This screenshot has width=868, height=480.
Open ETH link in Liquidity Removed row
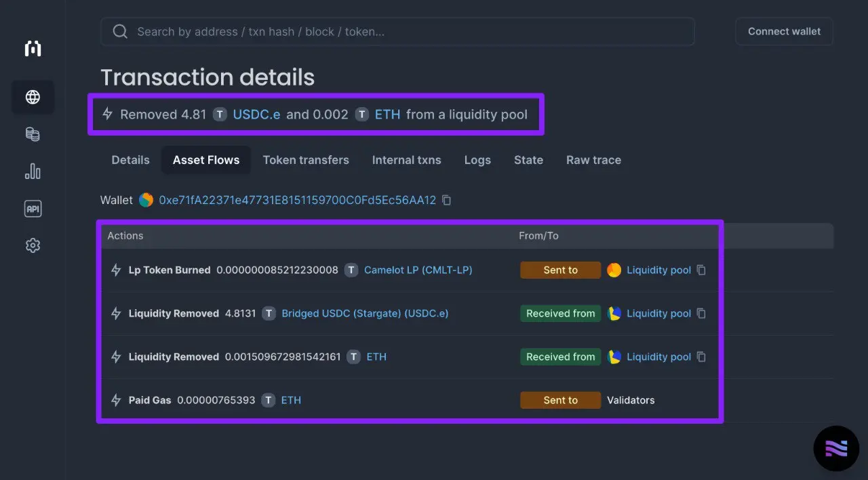tap(376, 357)
